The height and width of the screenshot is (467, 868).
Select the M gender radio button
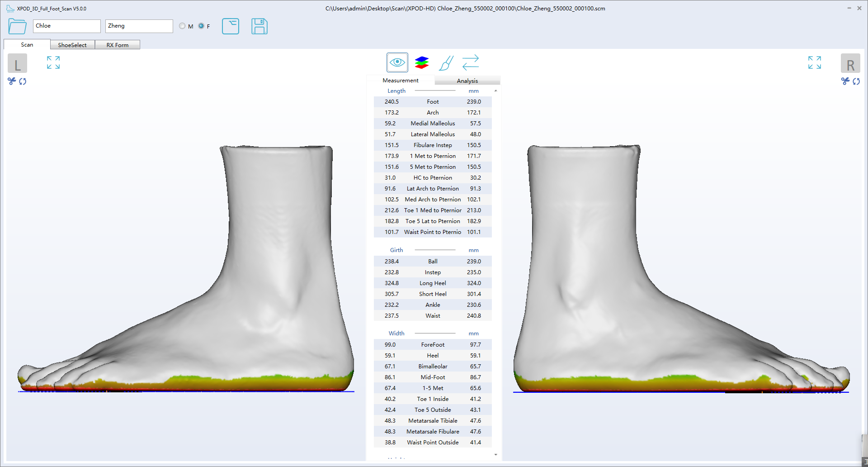[182, 26]
